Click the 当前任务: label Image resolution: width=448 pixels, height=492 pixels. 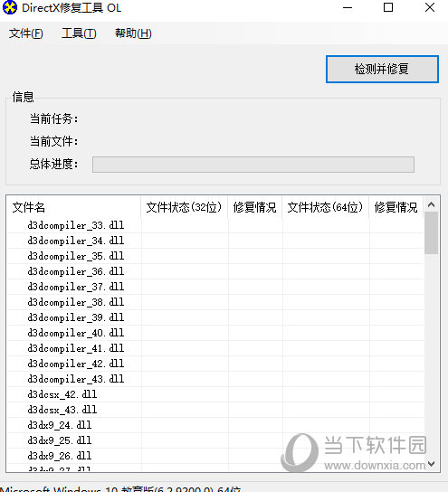pyautogui.click(x=54, y=118)
